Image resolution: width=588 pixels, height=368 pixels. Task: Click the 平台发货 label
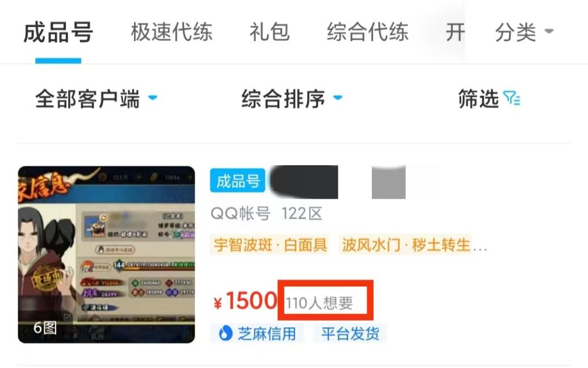pyautogui.click(x=351, y=333)
